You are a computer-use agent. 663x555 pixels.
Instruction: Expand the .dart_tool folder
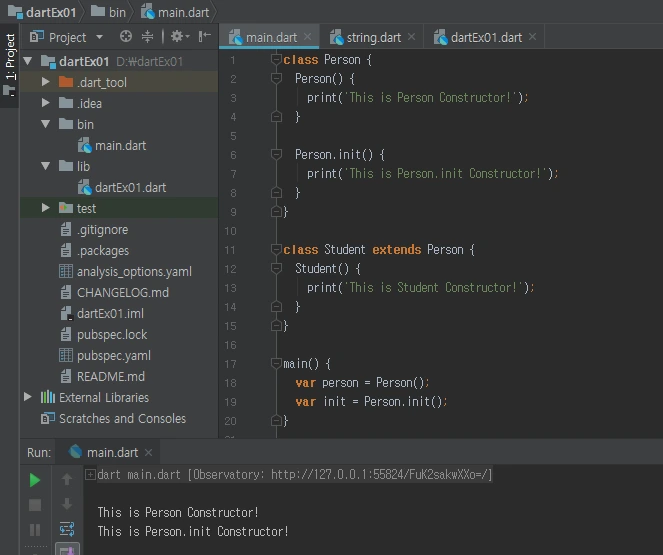(45, 82)
